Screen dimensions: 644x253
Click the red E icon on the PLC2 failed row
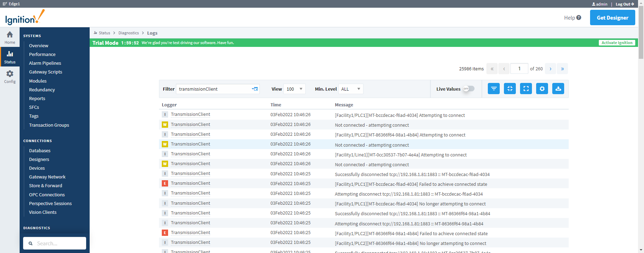tap(165, 233)
